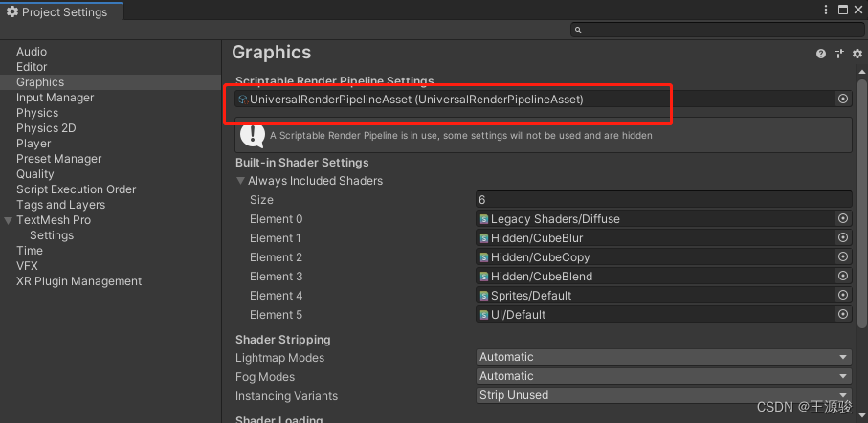
Task: Open the Graphics settings gear menu
Action: [x=857, y=54]
